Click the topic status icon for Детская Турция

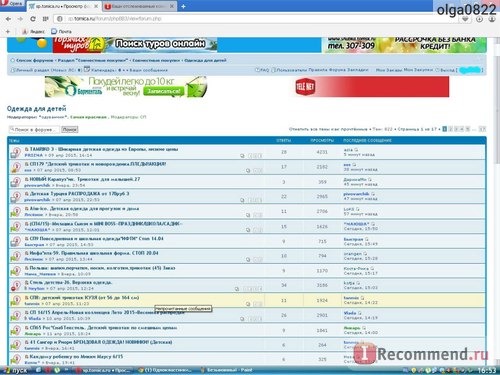tap(15, 197)
